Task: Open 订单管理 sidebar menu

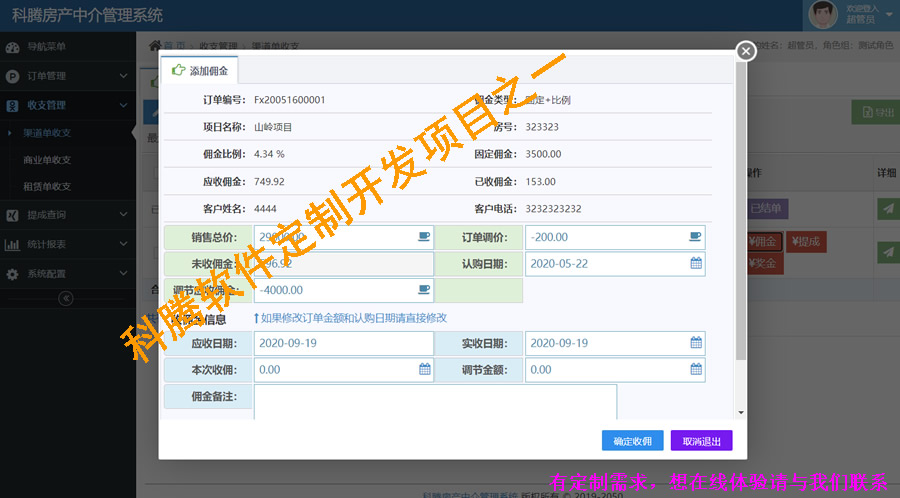Action: pos(68,76)
